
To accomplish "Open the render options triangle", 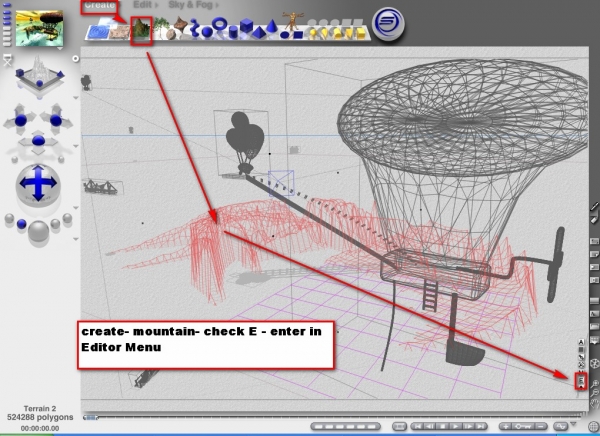I will click(x=75, y=239).
